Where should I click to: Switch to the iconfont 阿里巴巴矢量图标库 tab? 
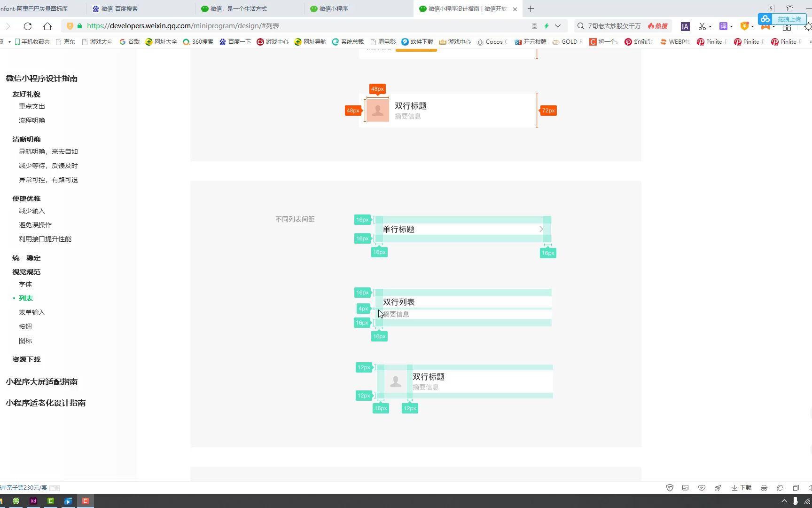[41, 9]
